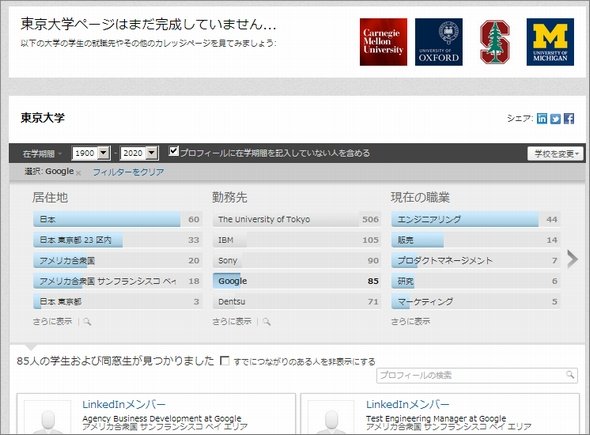Select 日本 東京都 location row with 3
The image size is (590, 435).
(117, 301)
